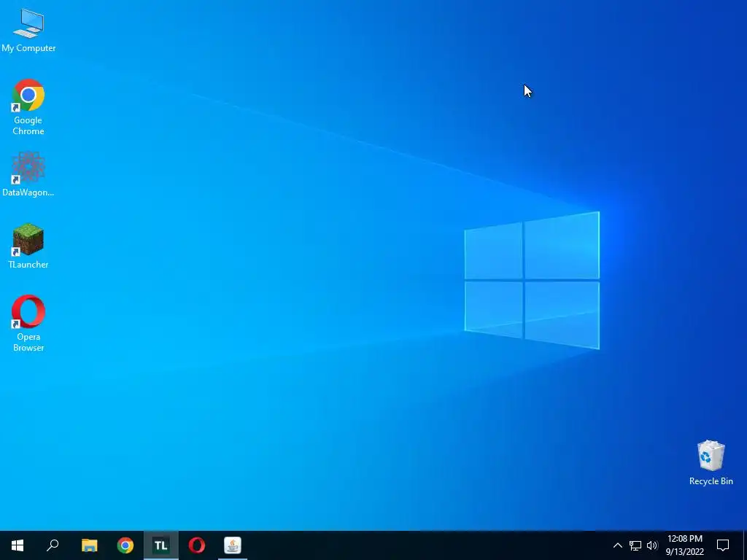The image size is (747, 560).
Task: Select the Opera Browser desktop shortcut
Action: click(28, 324)
